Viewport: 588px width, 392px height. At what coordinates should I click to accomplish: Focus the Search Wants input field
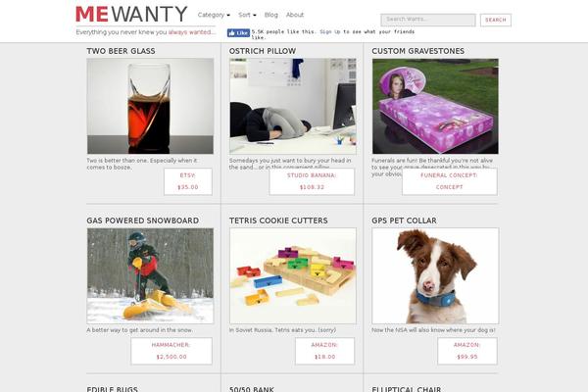point(428,20)
